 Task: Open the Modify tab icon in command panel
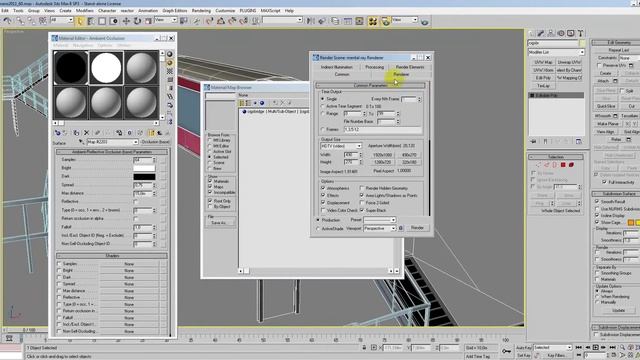(x=541, y=33)
